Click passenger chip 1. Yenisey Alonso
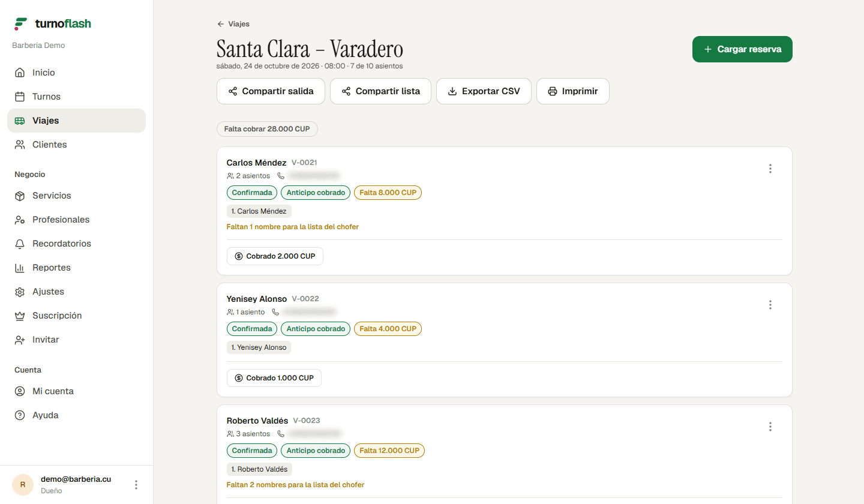Screen dimensions: 864x504 [x=259, y=347]
